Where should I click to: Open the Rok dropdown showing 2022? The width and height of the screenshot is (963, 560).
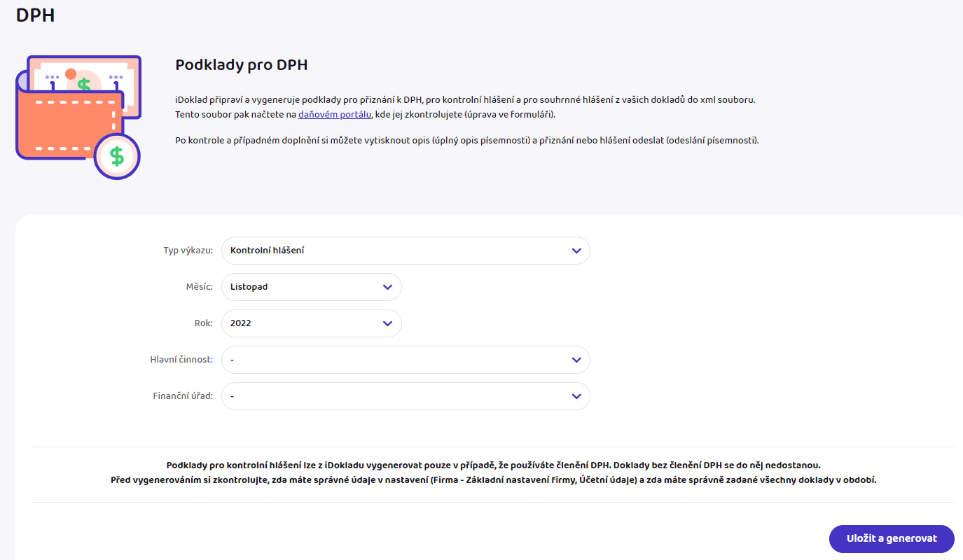point(312,323)
